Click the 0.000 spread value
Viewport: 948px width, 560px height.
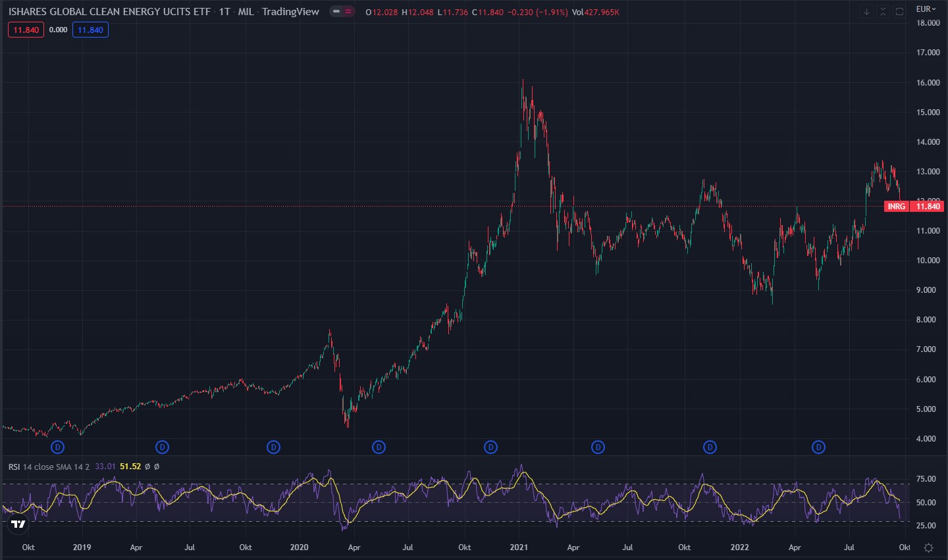point(58,30)
